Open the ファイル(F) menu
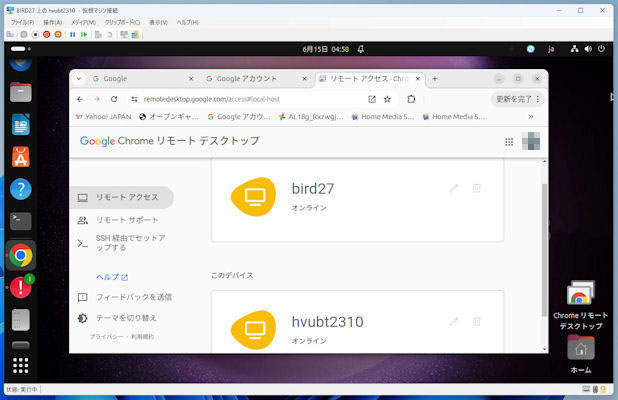The width and height of the screenshot is (618, 400). [22, 22]
